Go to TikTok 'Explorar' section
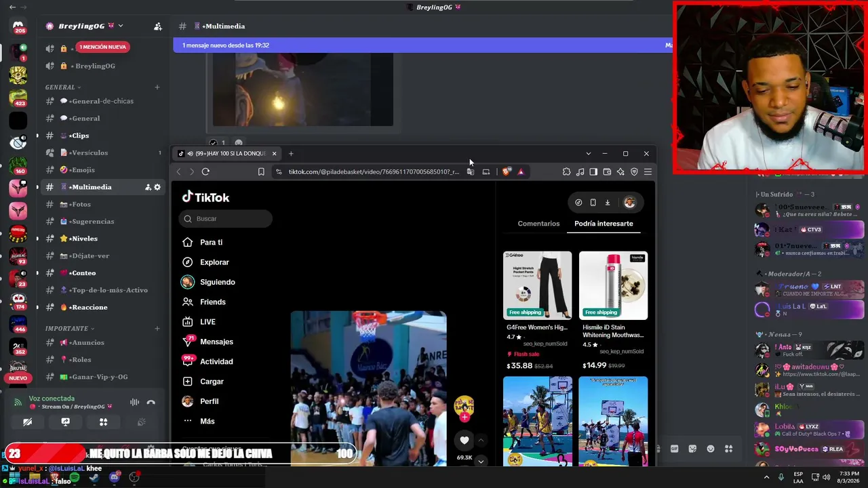This screenshot has height=488, width=868. tap(205, 262)
